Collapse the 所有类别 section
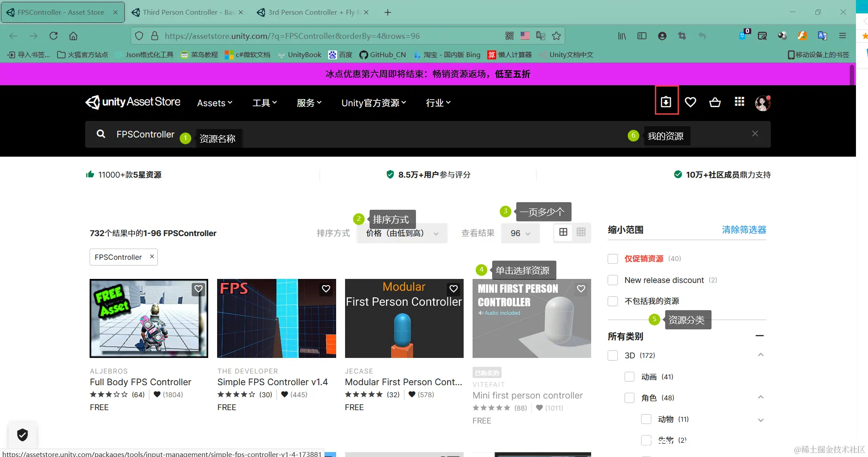 (x=761, y=336)
